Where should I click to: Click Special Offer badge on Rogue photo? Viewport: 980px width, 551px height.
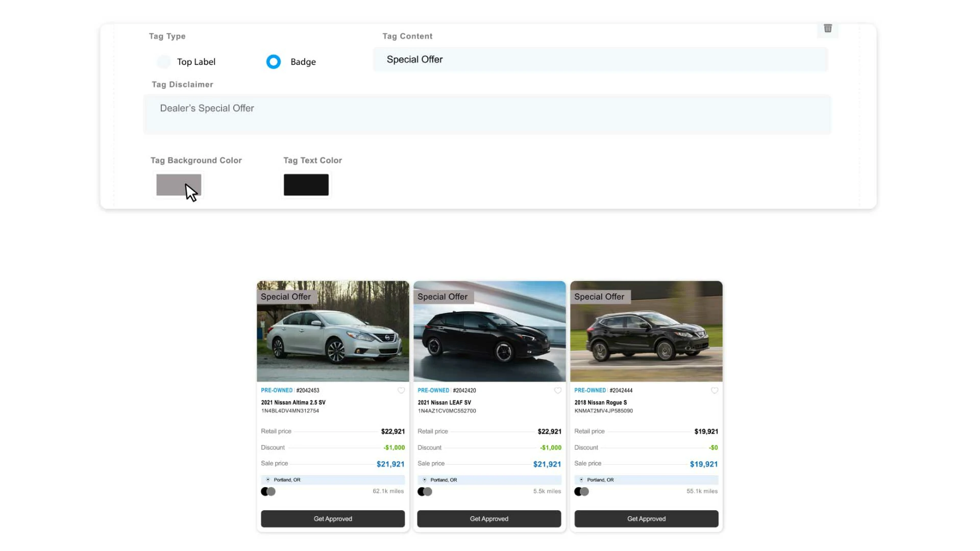[600, 297]
